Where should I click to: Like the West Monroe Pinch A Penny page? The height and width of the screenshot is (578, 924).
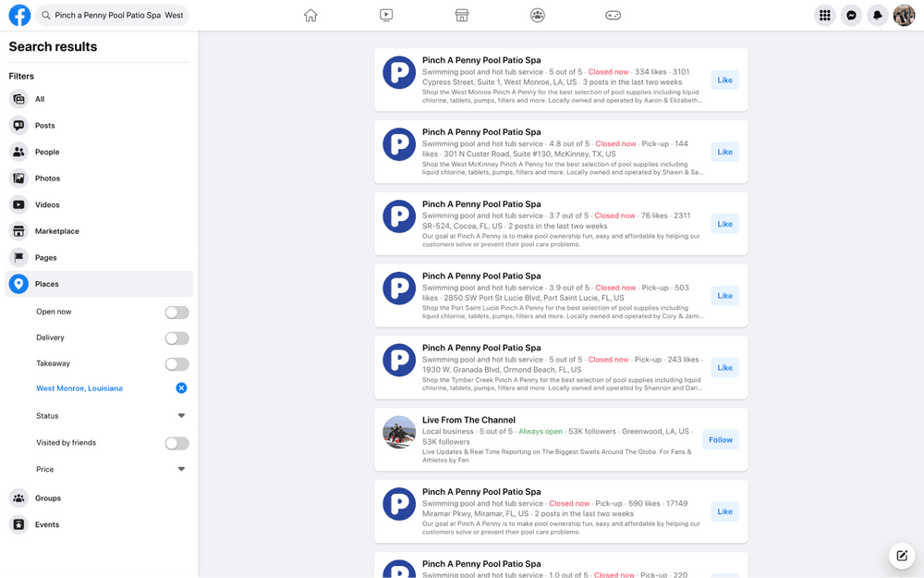click(724, 80)
